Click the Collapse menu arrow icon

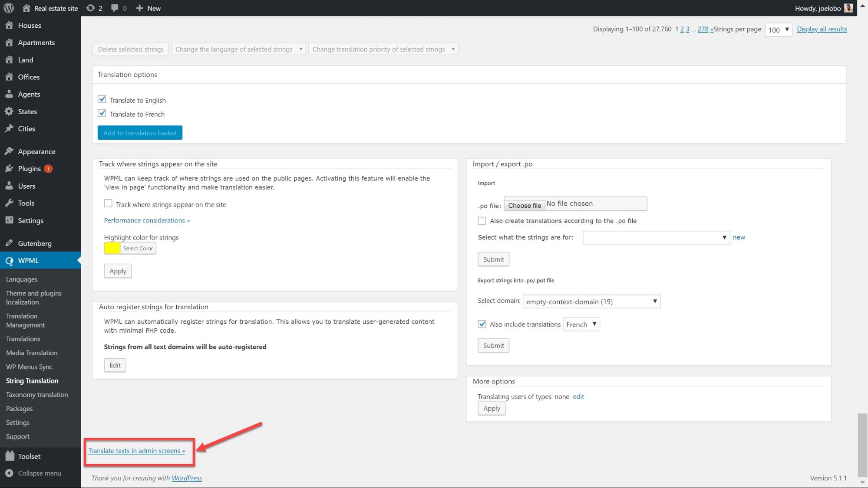point(9,473)
